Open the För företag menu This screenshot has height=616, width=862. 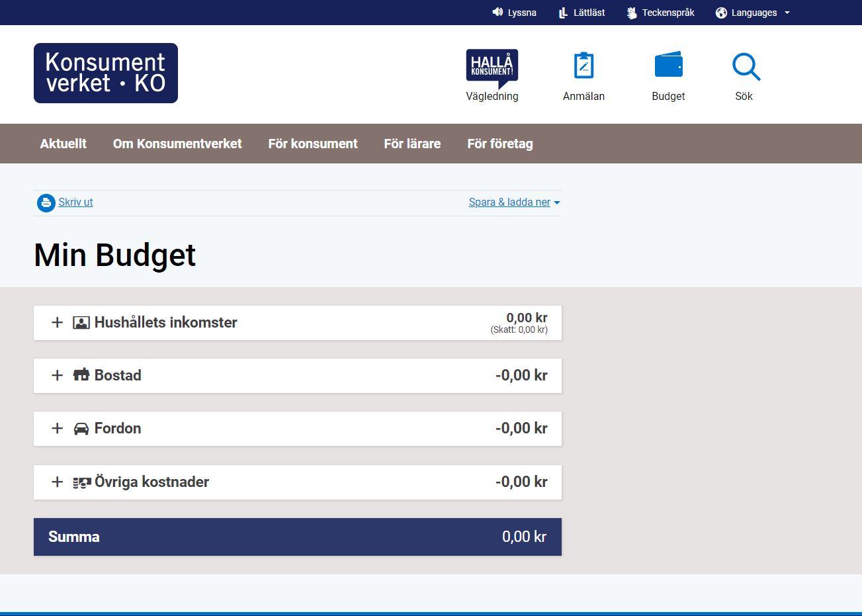click(x=500, y=144)
